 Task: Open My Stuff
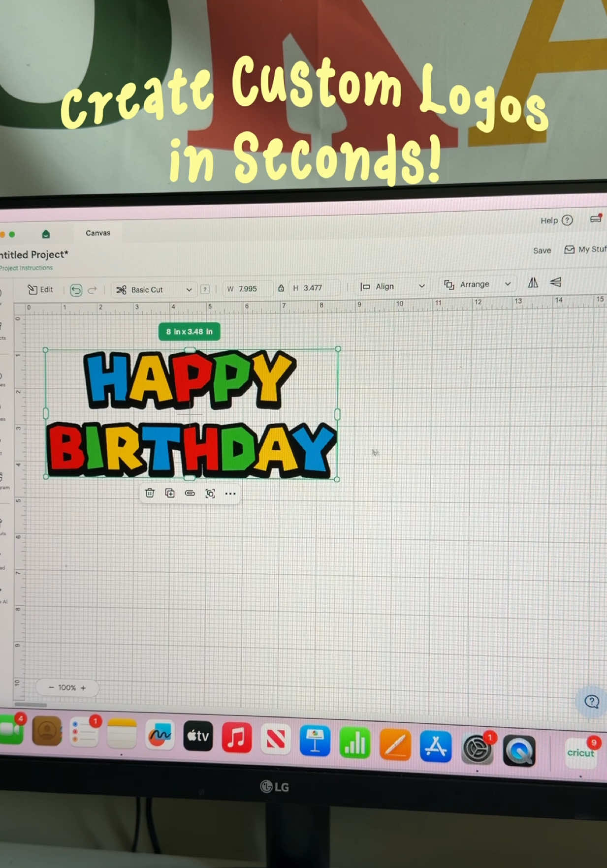[585, 249]
